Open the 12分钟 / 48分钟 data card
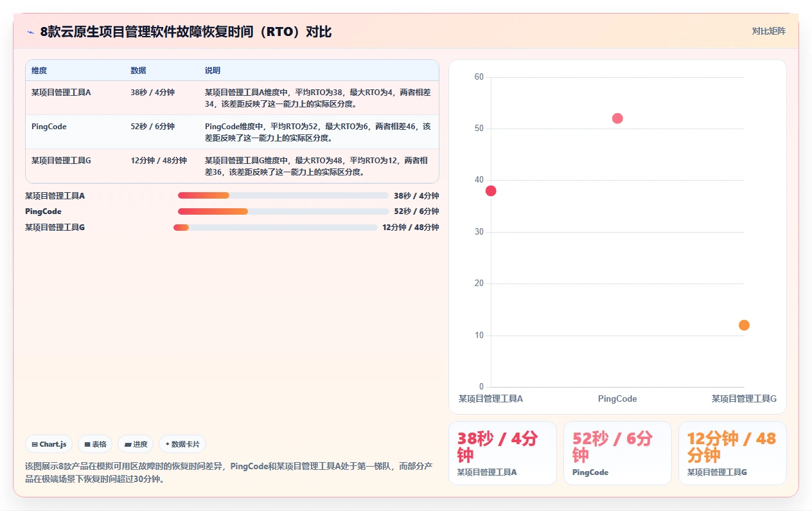This screenshot has height=511, width=812. click(732, 453)
